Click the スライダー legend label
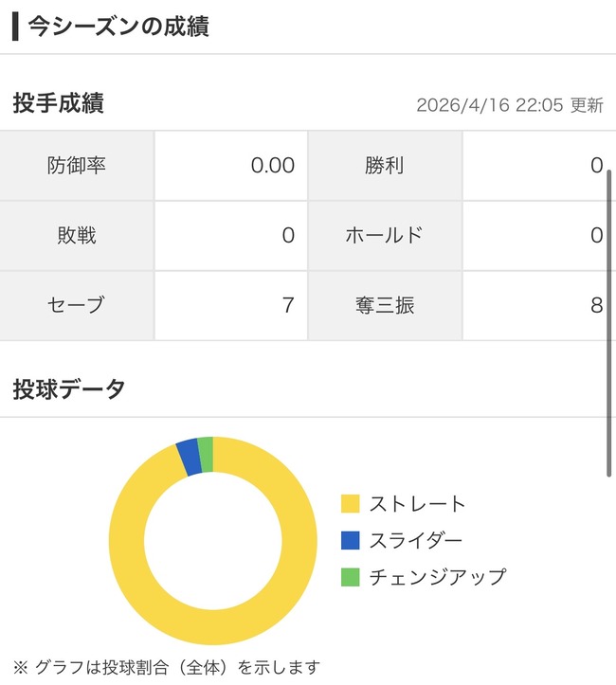The width and height of the screenshot is (616, 685). 416,540
